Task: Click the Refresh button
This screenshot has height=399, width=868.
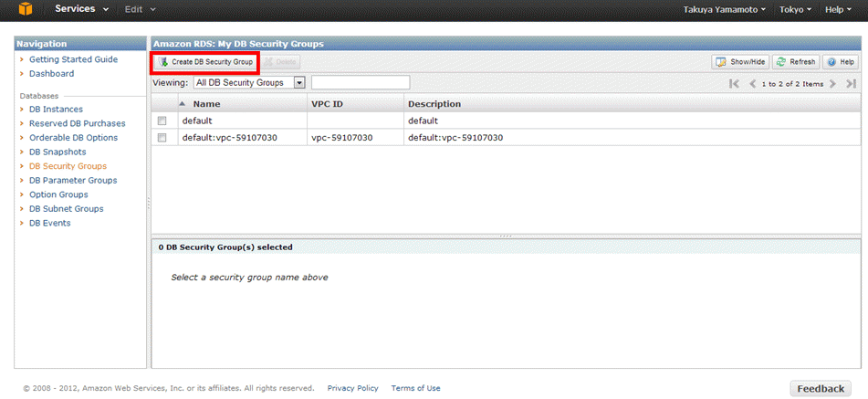Action: click(x=796, y=62)
